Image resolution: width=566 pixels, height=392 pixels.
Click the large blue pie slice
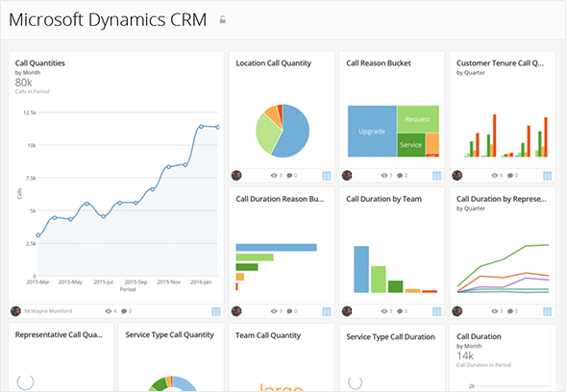[x=294, y=132]
